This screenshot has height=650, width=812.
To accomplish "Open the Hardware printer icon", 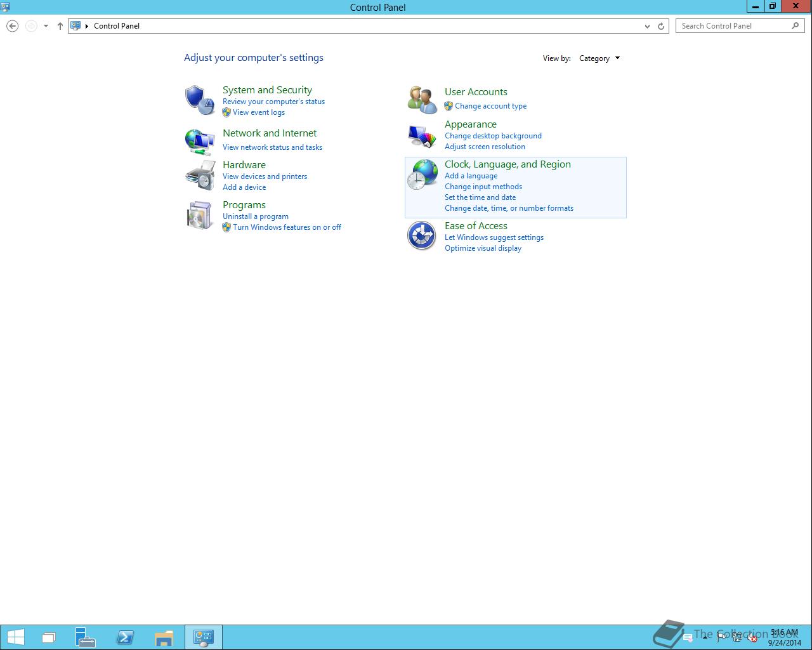I will pos(200,175).
